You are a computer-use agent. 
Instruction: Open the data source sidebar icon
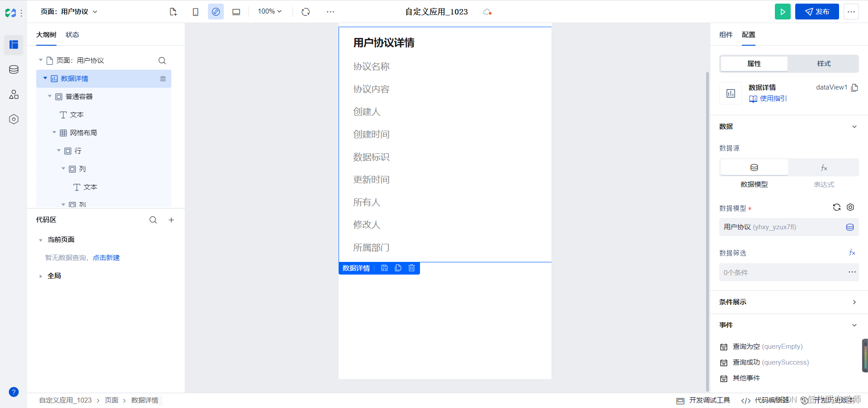tap(14, 70)
